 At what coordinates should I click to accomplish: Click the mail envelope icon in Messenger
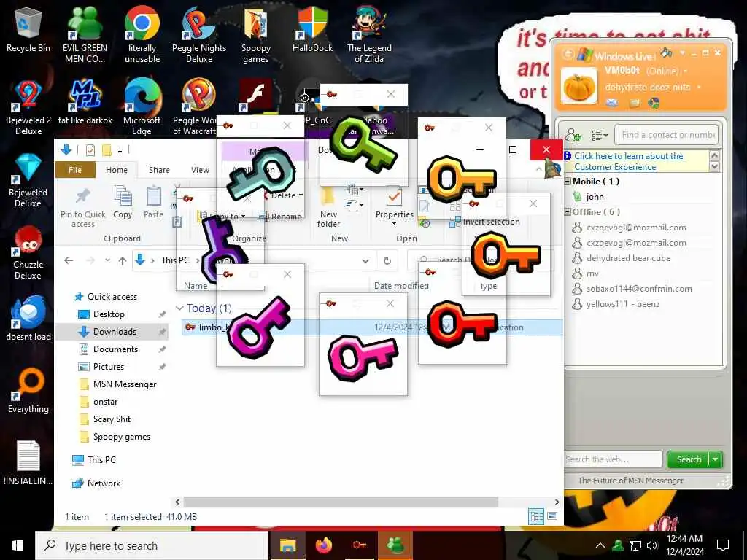(612, 103)
